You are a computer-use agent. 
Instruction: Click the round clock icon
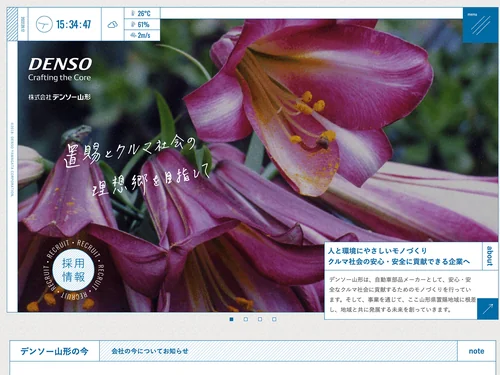click(44, 24)
